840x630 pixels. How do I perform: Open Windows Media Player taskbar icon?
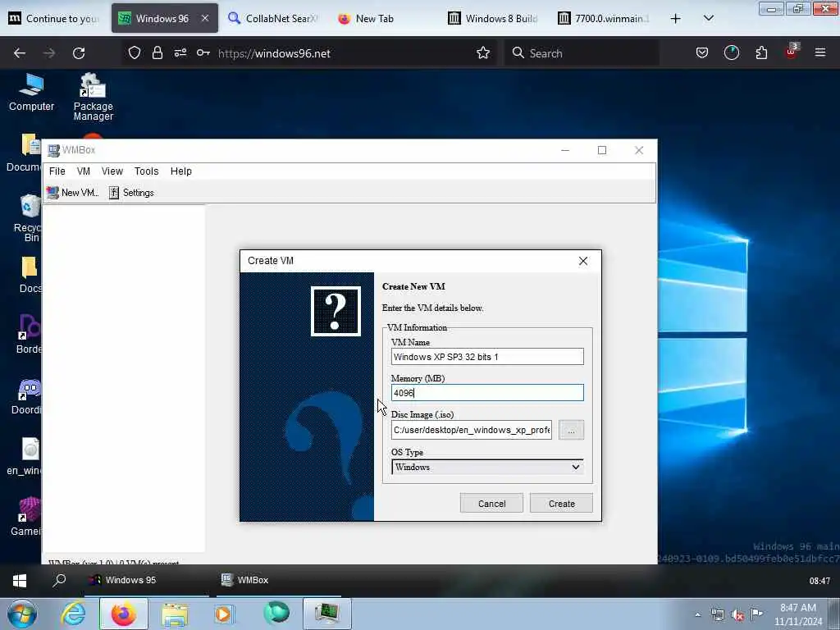click(x=225, y=614)
